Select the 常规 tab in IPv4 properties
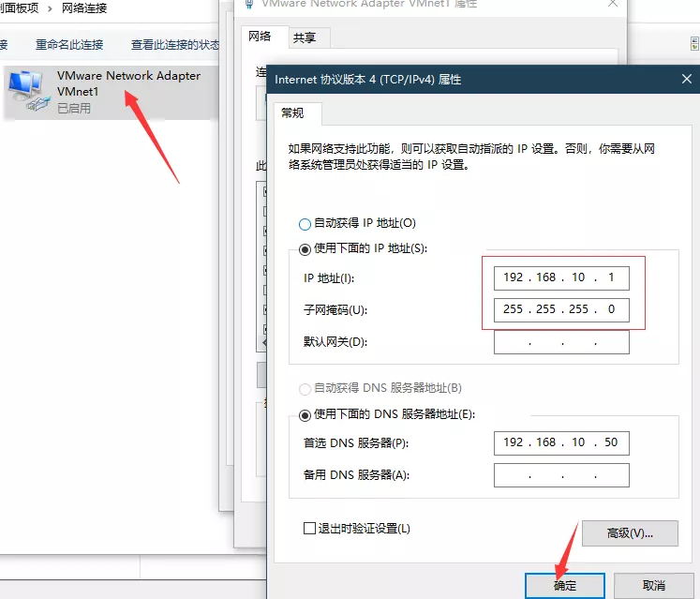The height and width of the screenshot is (599, 700). pyautogui.click(x=293, y=113)
